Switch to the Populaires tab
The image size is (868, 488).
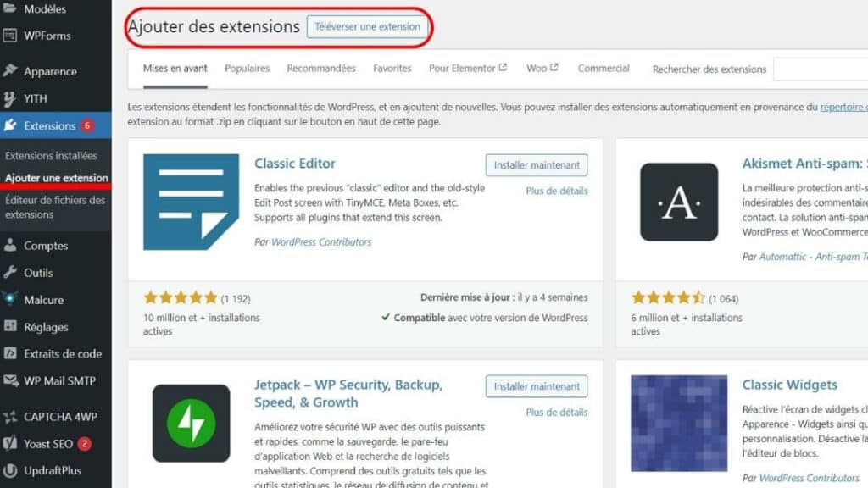[247, 68]
